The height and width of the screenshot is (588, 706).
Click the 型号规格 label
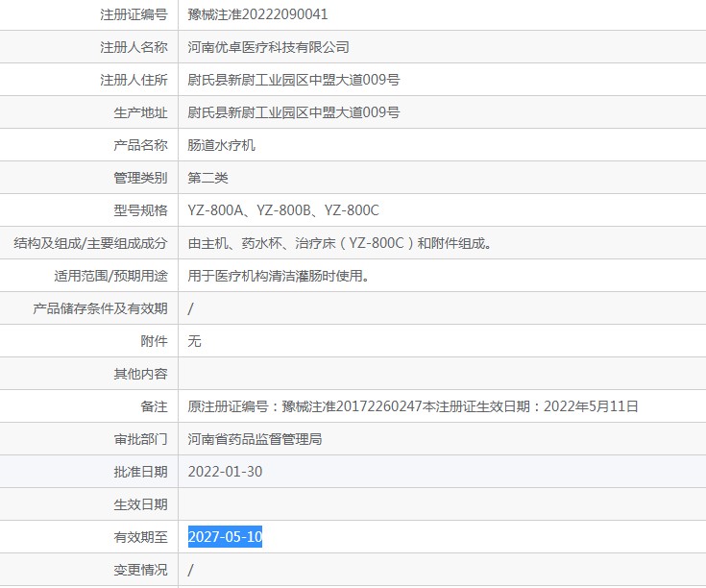[x=140, y=210]
